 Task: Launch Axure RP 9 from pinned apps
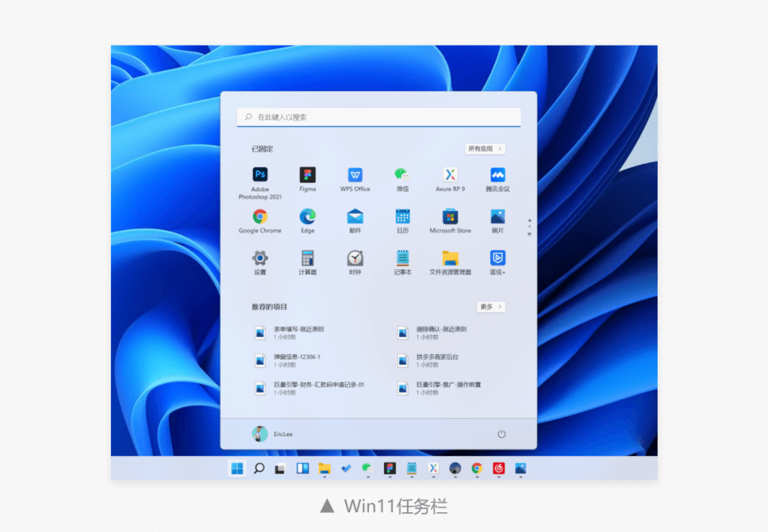450,179
